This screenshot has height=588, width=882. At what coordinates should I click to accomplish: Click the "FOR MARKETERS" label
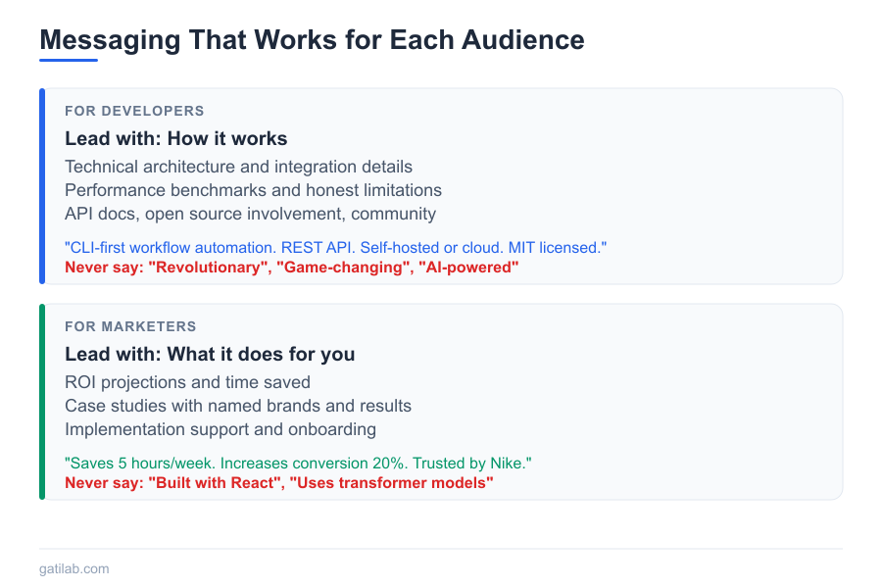coord(130,326)
